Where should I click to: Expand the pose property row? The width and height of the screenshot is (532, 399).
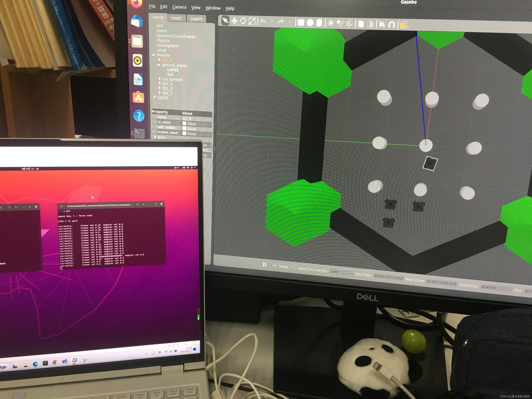pos(155,137)
